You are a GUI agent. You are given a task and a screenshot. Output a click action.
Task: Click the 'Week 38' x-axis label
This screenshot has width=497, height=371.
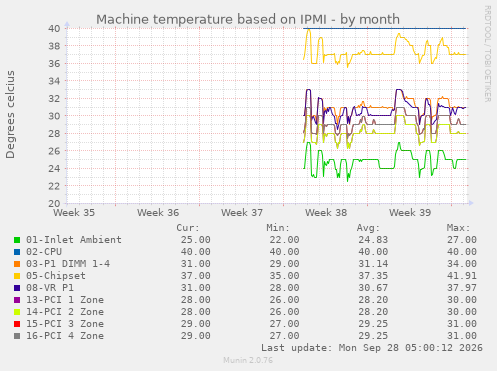(x=326, y=213)
